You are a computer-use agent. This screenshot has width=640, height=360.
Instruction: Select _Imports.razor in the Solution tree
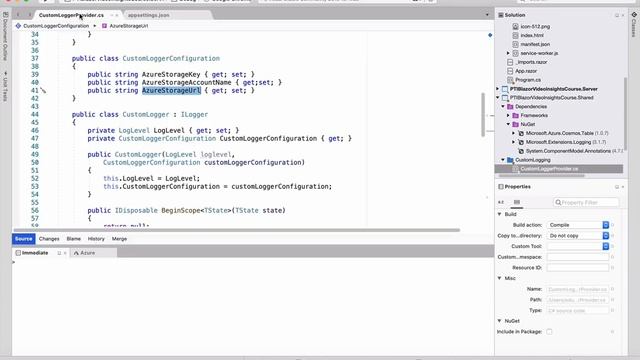tap(531, 62)
